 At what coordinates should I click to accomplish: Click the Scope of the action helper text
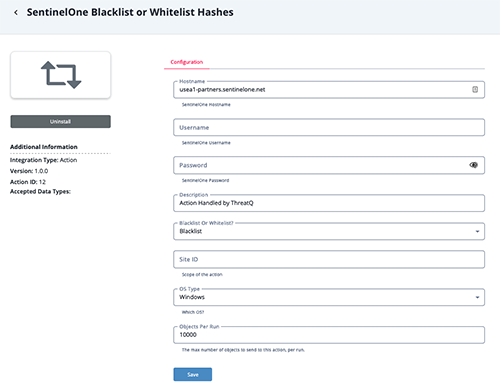point(202,274)
